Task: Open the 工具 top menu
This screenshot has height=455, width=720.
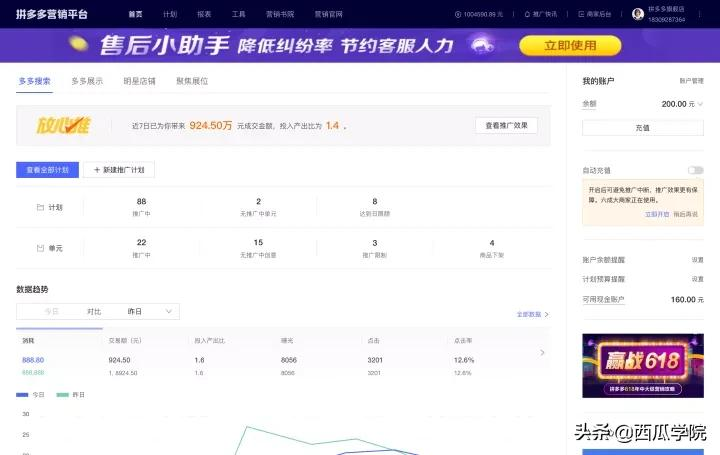Action: pyautogui.click(x=238, y=14)
